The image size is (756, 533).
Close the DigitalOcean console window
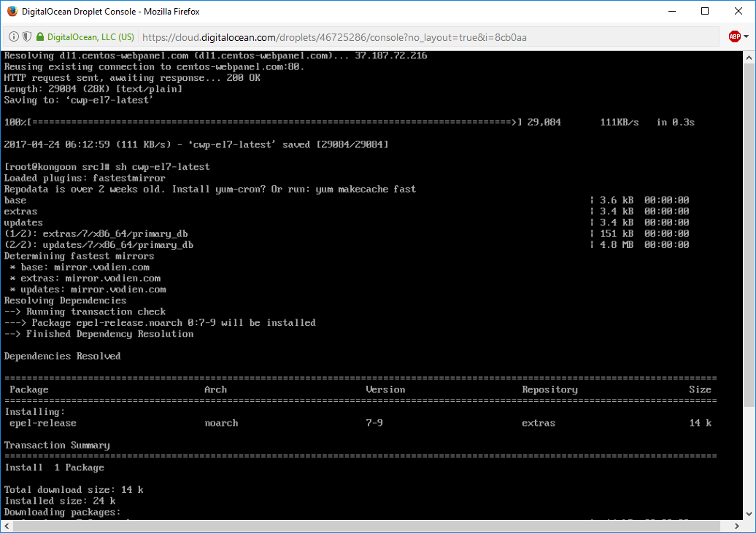pyautogui.click(x=738, y=11)
